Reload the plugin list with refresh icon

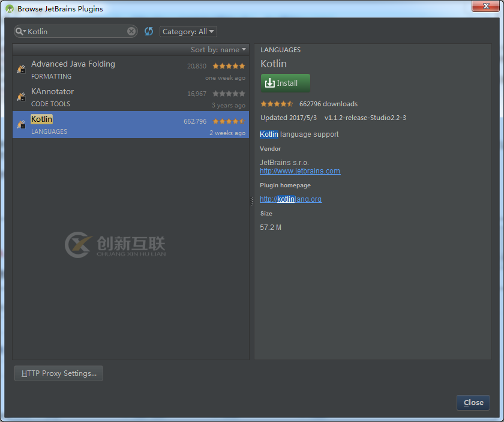click(149, 31)
